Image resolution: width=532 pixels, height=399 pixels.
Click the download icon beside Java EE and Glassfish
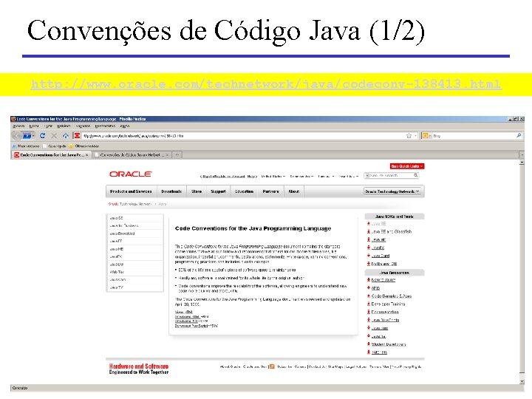[369, 231]
